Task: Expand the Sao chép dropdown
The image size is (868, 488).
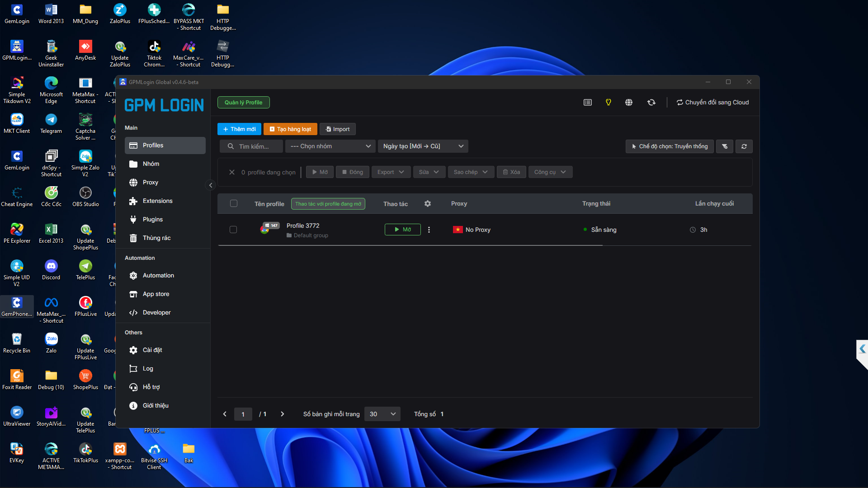Action: (x=471, y=172)
